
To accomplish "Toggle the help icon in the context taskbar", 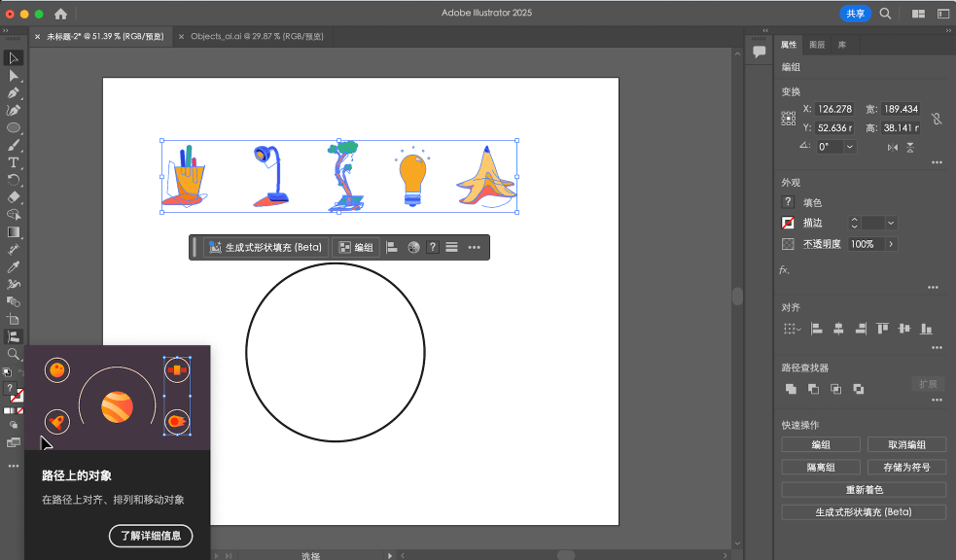I will (432, 247).
